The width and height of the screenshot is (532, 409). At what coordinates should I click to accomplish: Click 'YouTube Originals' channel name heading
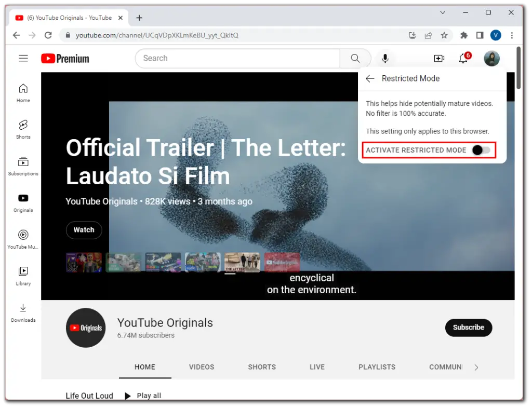(x=165, y=323)
